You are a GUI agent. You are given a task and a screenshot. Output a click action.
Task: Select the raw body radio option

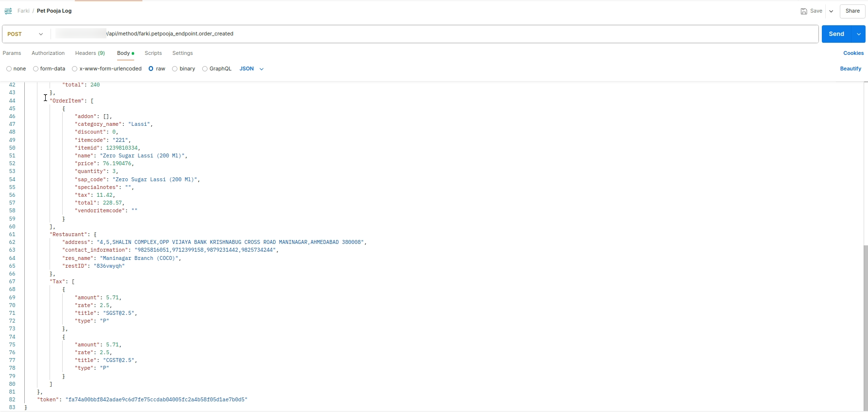click(x=152, y=69)
